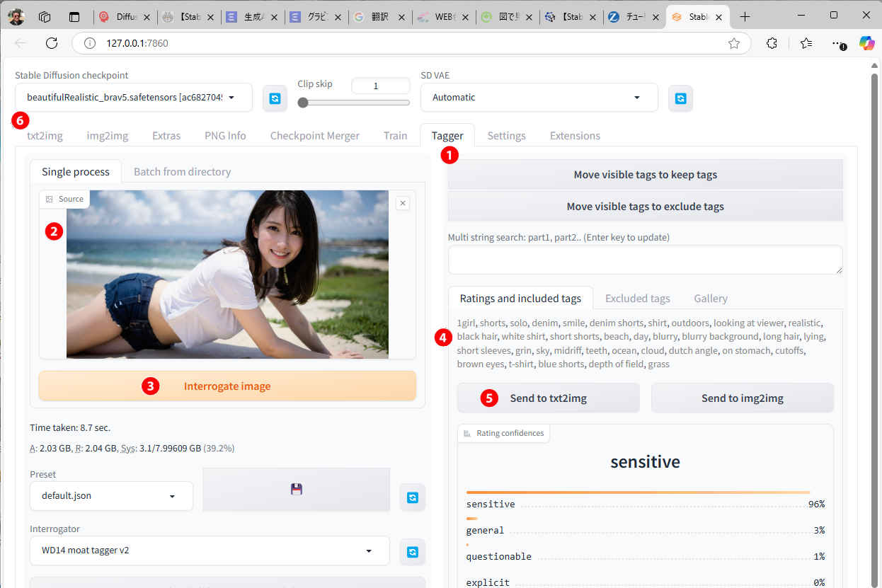Open the Copilot sidebar icon
882x588 pixels.
tap(866, 43)
